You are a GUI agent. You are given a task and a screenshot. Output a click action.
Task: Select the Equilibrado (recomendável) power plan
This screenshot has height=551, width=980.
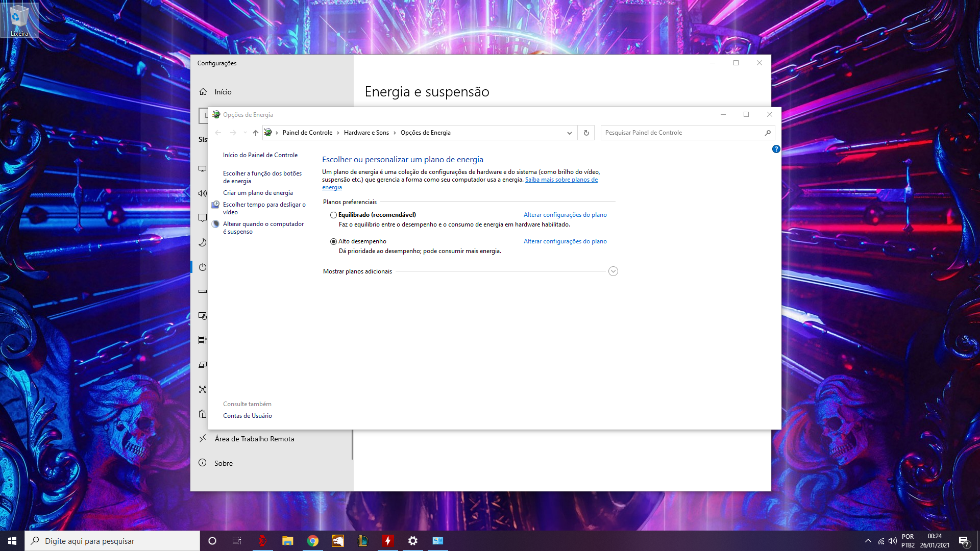click(333, 215)
